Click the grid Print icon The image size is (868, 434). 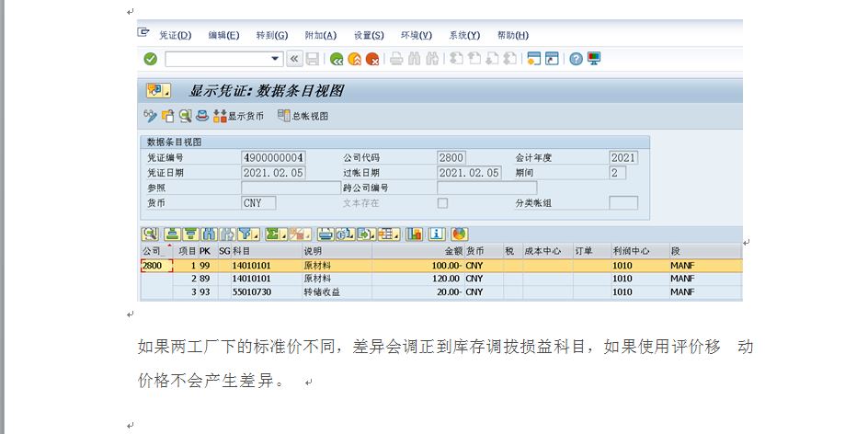coord(325,234)
